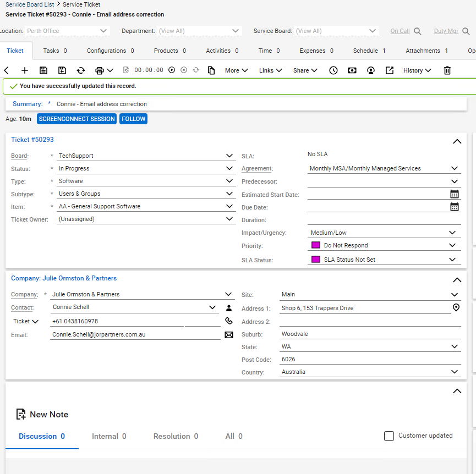476x474 pixels.
Task: Click the open-in-new-window icon in toolbar
Action: point(390,70)
